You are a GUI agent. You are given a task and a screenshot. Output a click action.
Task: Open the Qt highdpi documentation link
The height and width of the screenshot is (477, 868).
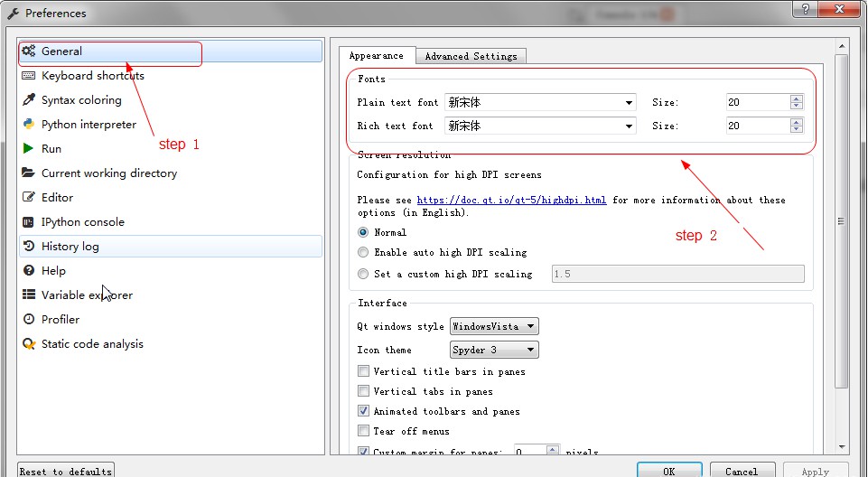pyautogui.click(x=511, y=200)
